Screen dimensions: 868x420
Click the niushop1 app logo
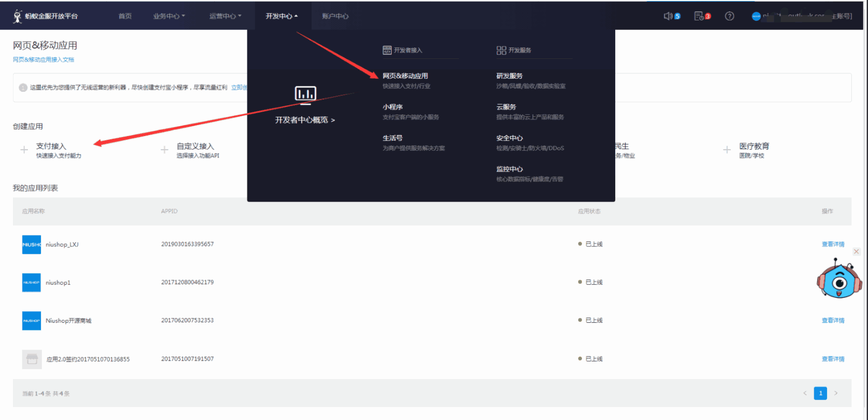tap(31, 282)
